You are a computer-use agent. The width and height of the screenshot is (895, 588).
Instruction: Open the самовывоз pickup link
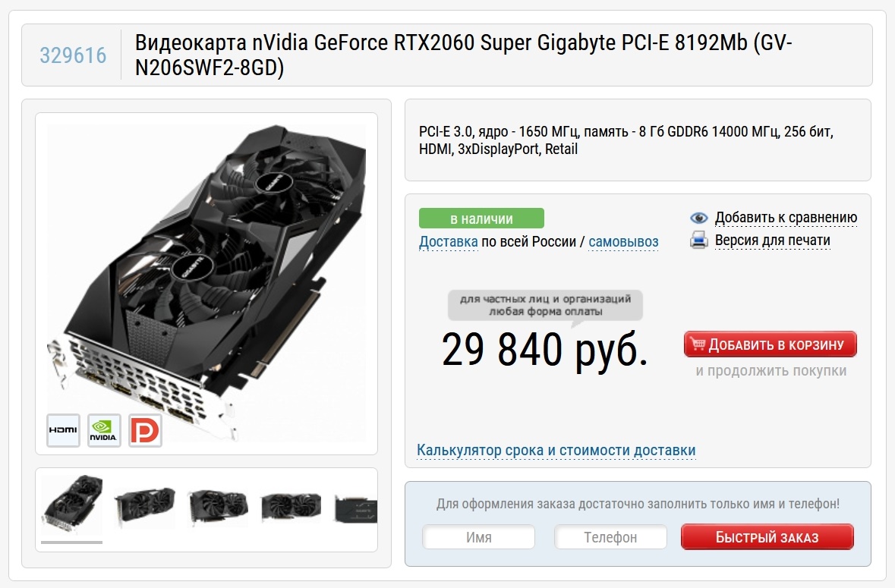[x=623, y=242]
